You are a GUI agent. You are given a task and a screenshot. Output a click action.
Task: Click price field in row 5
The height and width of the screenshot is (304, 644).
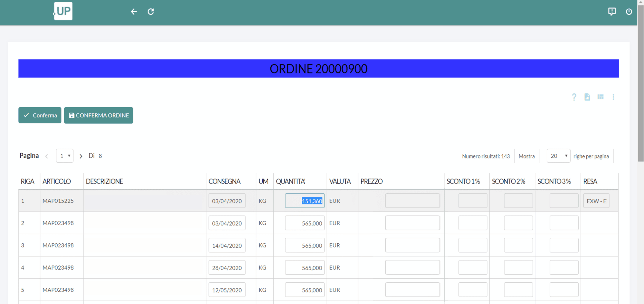412,290
